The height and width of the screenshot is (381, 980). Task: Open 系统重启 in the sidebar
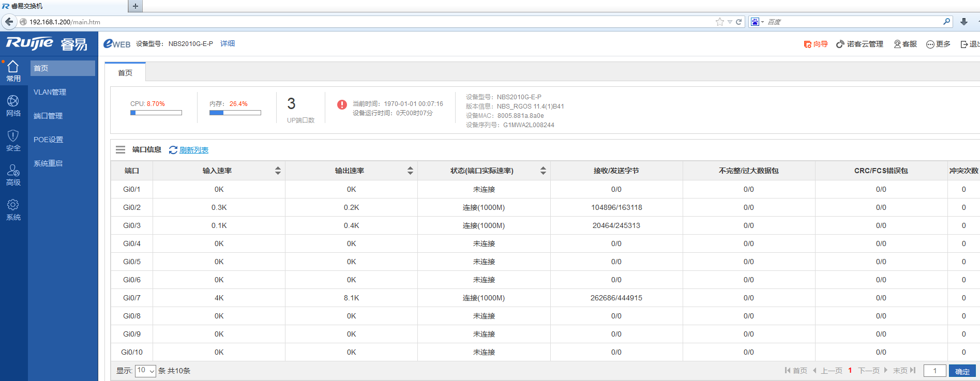coord(48,163)
